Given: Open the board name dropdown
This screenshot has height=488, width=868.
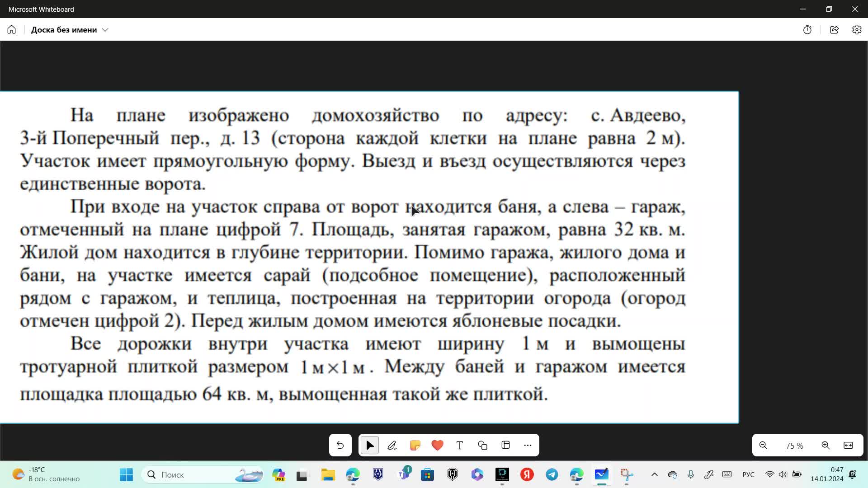Looking at the screenshot, I should 105,30.
